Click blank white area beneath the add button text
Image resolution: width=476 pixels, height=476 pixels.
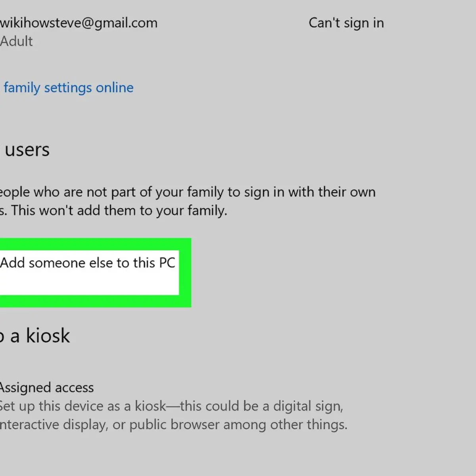point(89,284)
